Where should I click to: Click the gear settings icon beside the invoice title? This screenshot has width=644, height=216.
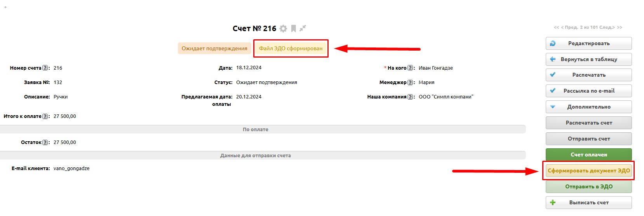pos(283,28)
